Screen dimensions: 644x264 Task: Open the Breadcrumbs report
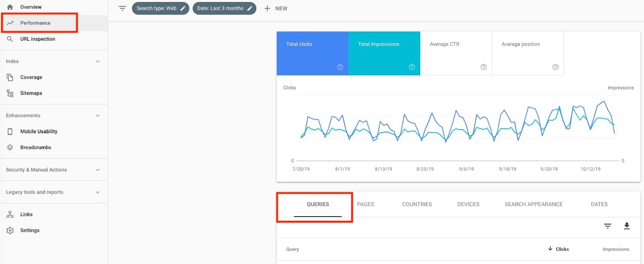pos(36,148)
